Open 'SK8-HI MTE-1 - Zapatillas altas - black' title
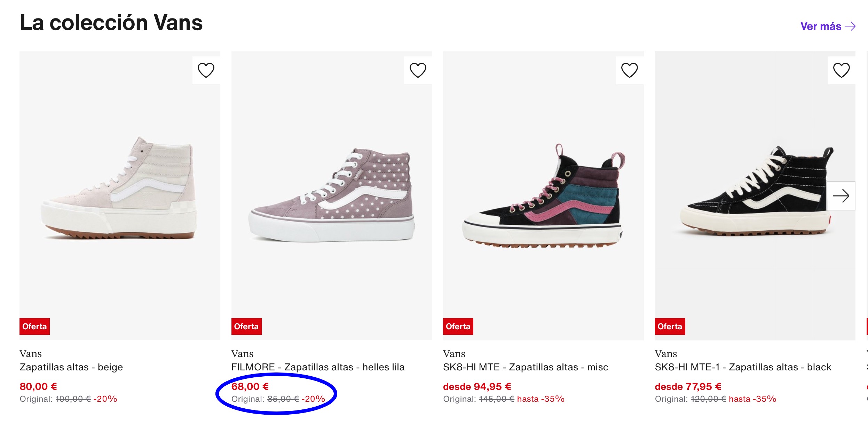 click(x=743, y=367)
